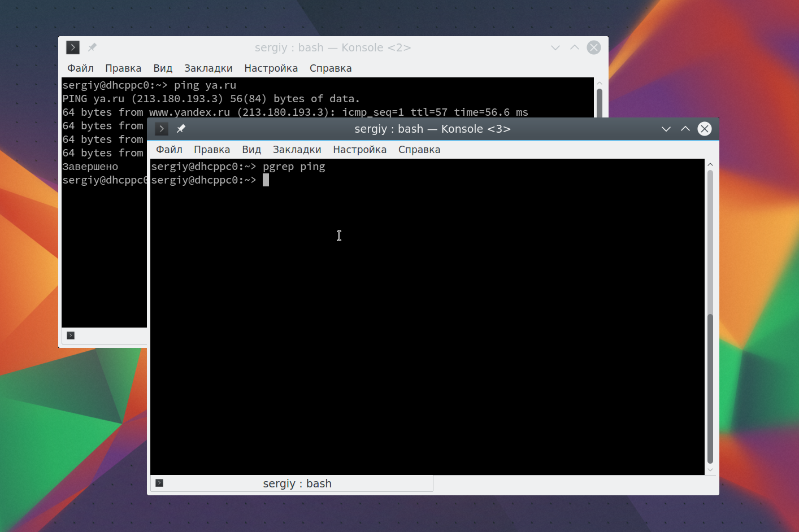Click the Konsole <3> window title text
799x532 pixels.
pos(432,129)
